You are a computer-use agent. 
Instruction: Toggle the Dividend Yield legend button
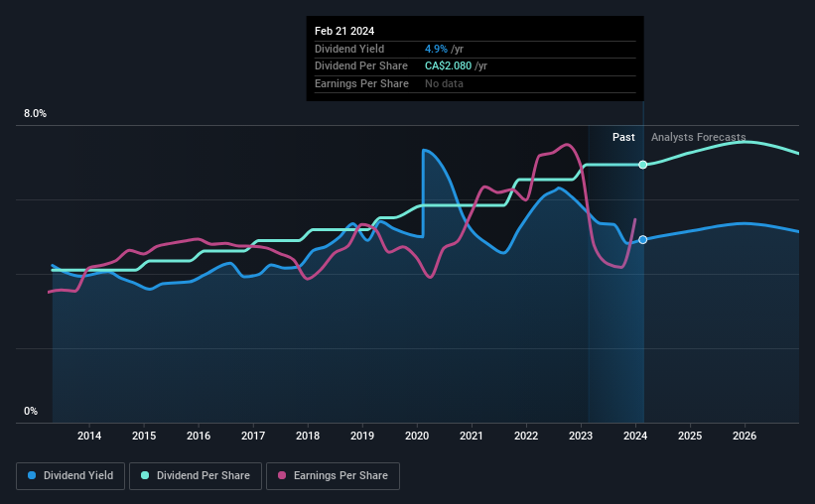coord(70,476)
